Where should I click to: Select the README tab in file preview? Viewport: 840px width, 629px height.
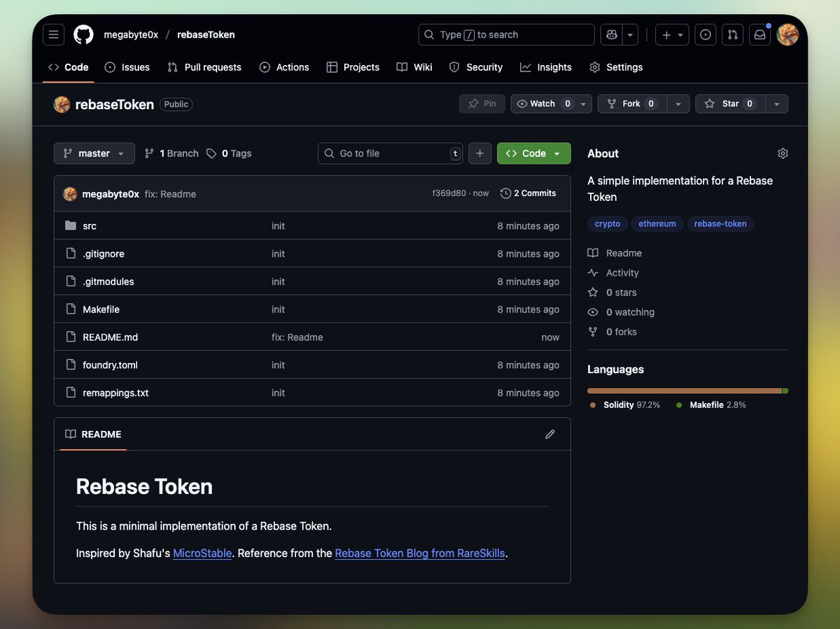click(93, 434)
